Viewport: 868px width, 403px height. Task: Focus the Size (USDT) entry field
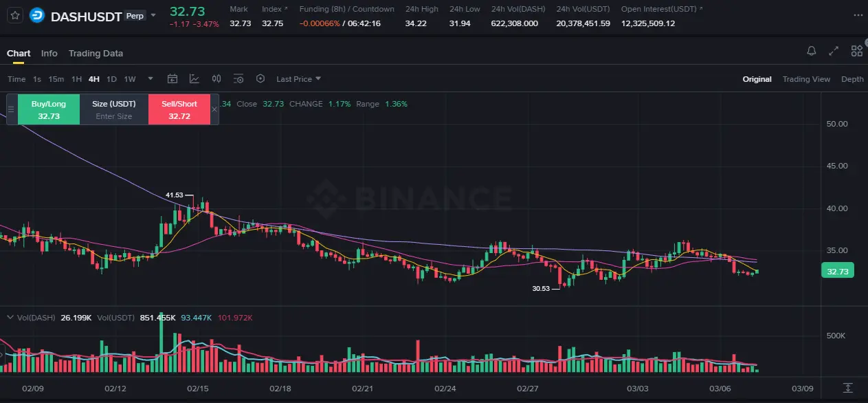click(x=114, y=116)
